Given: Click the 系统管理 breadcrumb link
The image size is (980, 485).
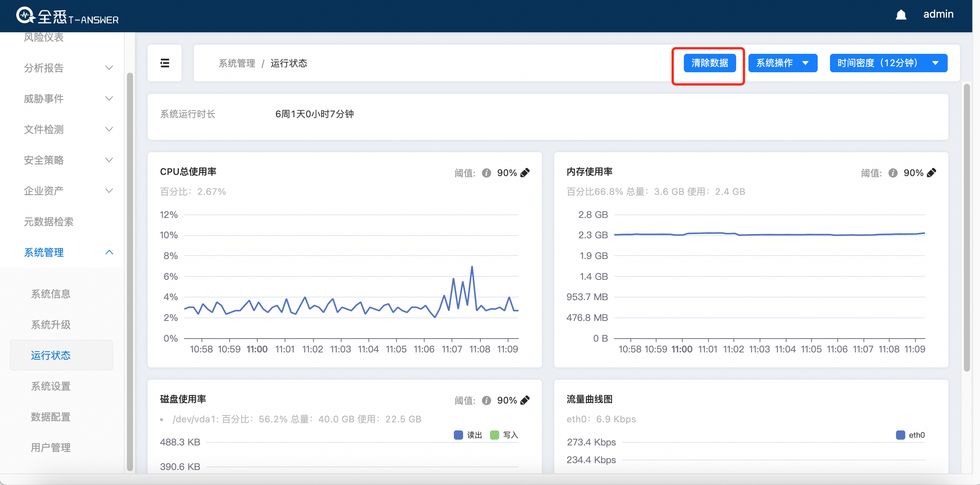Looking at the screenshot, I should coord(237,63).
